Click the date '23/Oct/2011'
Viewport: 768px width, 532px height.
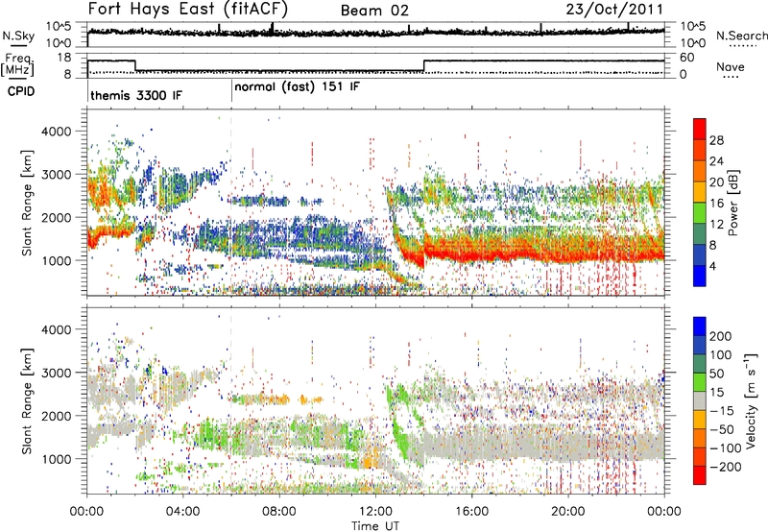(614, 10)
